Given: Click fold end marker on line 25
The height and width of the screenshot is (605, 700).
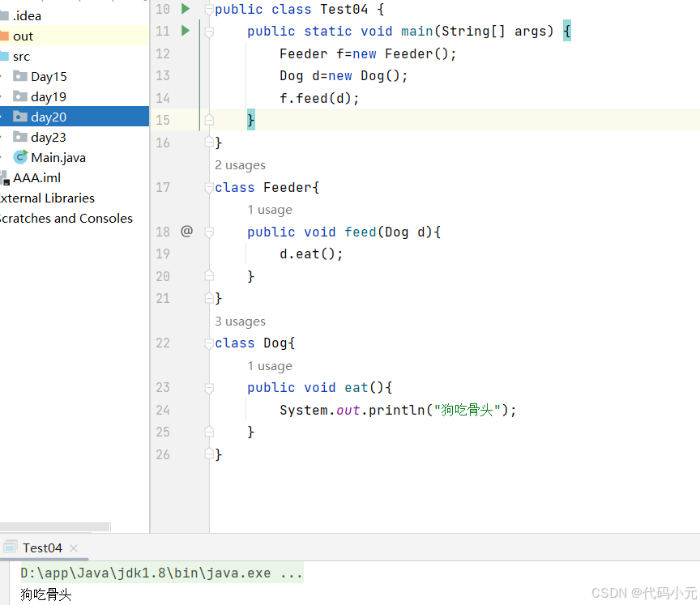Looking at the screenshot, I should pos(208,432).
